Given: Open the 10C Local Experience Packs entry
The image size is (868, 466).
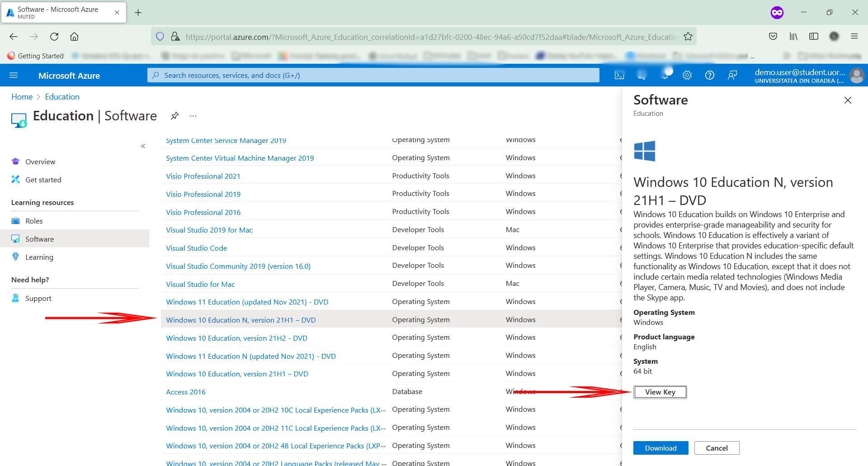Looking at the screenshot, I should click(x=276, y=410).
